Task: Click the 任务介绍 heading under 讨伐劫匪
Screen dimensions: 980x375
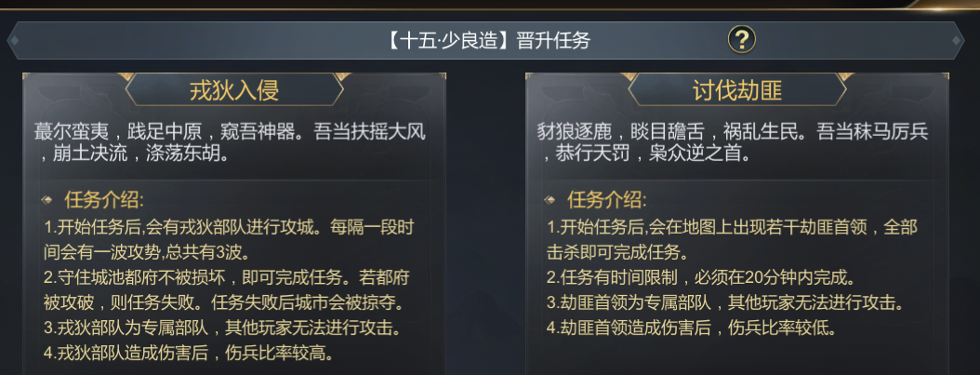Action: coord(607,201)
